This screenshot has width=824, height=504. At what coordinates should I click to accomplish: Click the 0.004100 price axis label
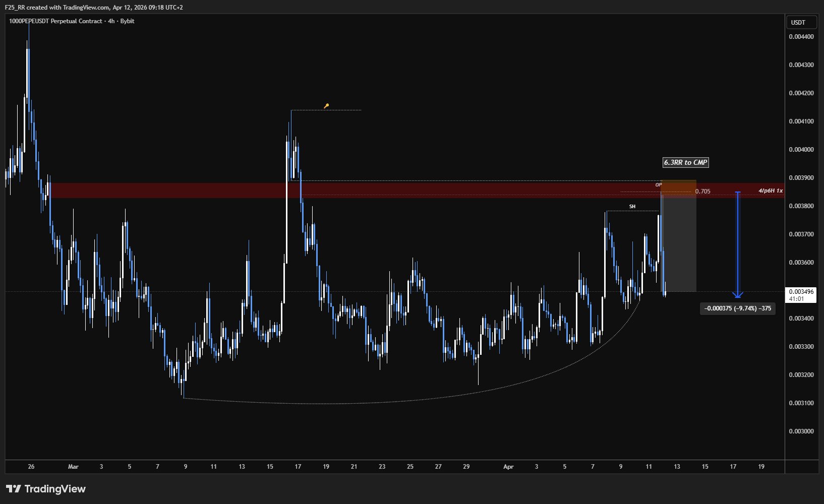tap(801, 121)
